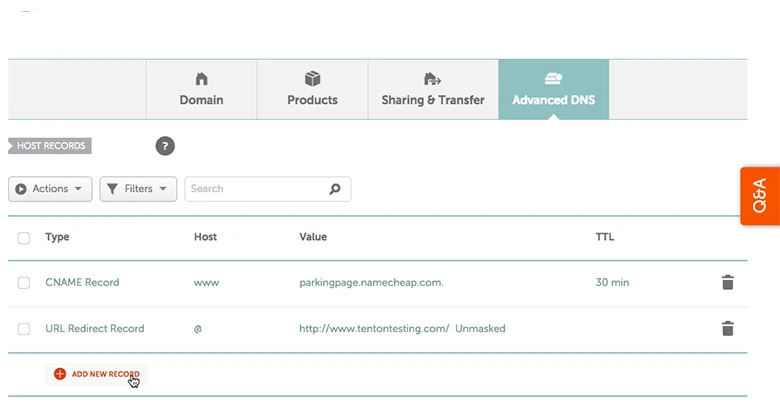Click the Unmasked redirect label
The height and width of the screenshot is (408, 780).
click(480, 328)
